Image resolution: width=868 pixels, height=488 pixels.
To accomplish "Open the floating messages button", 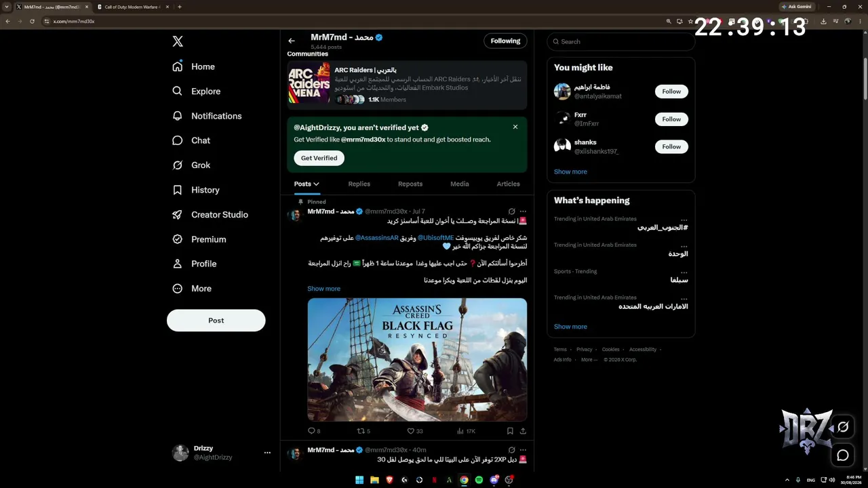I will coord(843,455).
